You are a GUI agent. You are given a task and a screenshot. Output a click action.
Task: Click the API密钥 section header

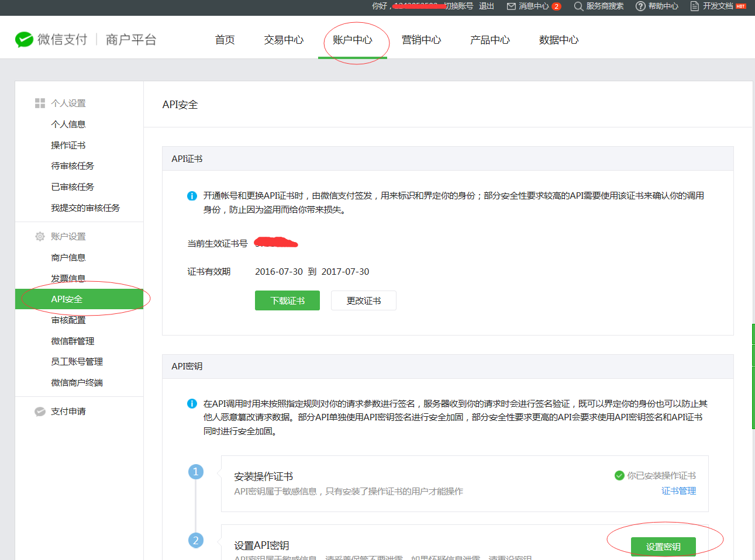187,367
